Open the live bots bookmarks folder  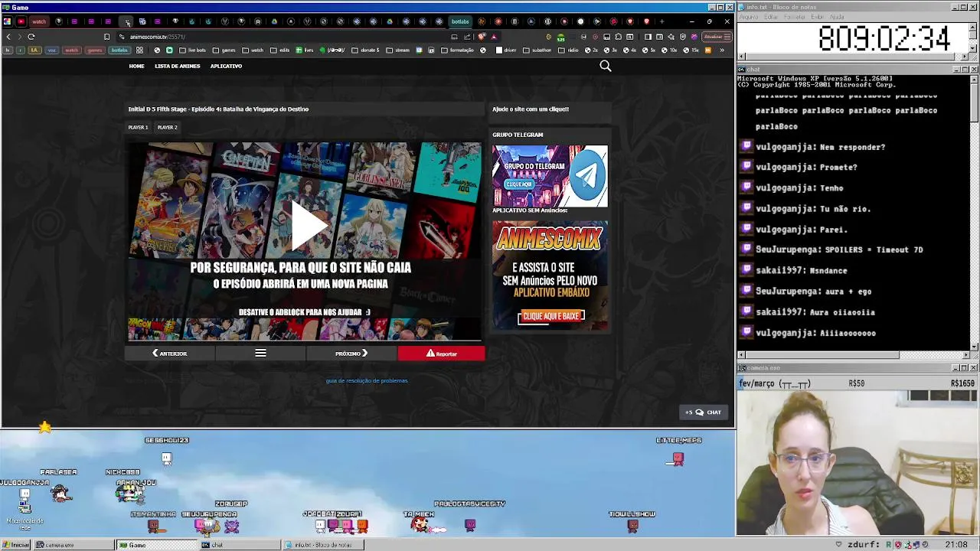(x=192, y=51)
